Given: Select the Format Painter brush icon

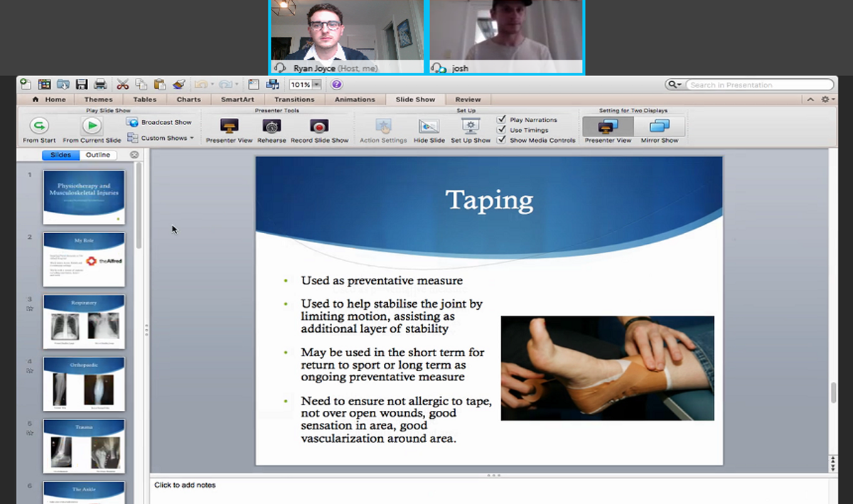Looking at the screenshot, I should tap(178, 84).
